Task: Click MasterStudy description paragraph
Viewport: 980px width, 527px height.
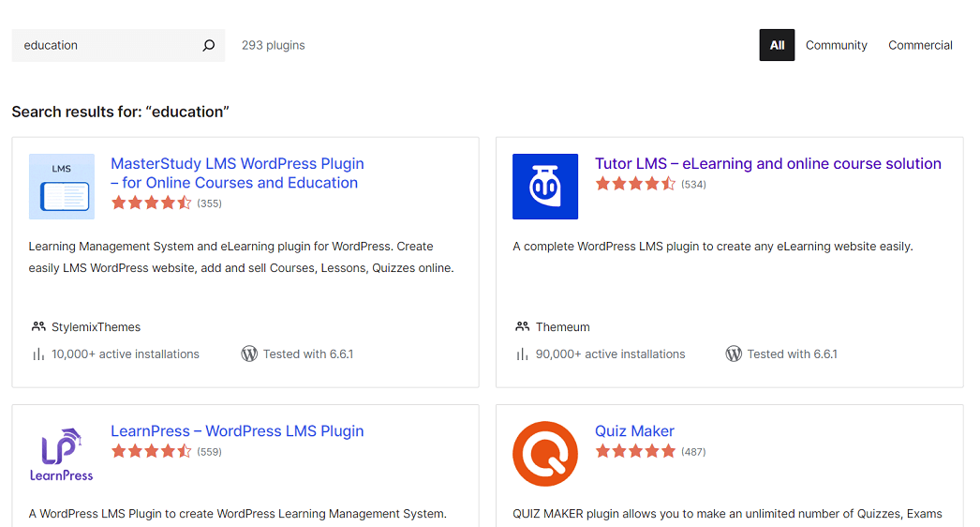Action: 241,257
